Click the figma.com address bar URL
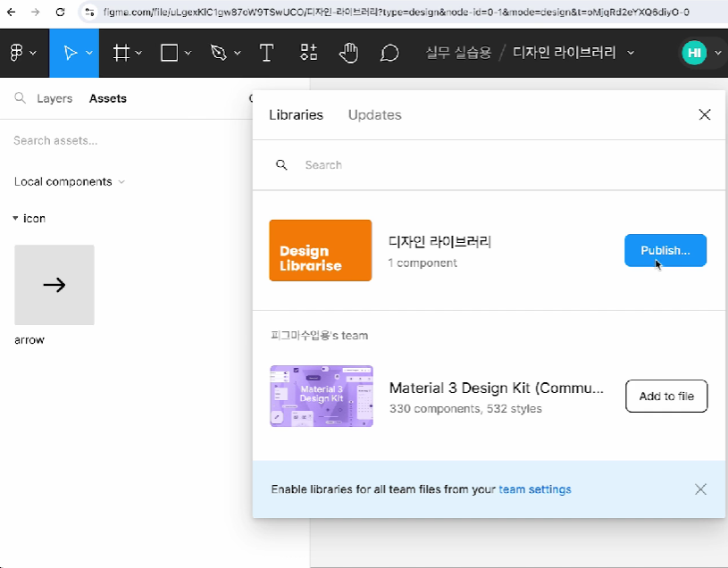This screenshot has width=728, height=568. pyautogui.click(x=396, y=13)
